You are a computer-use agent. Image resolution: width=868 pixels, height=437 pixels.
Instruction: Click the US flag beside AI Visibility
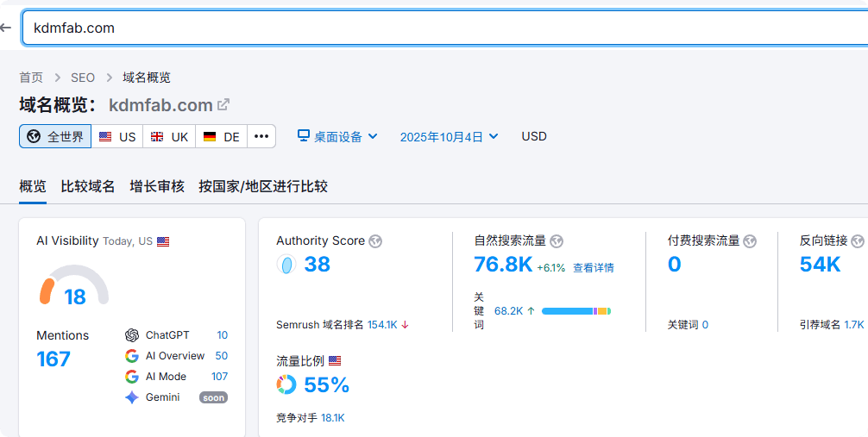163,241
